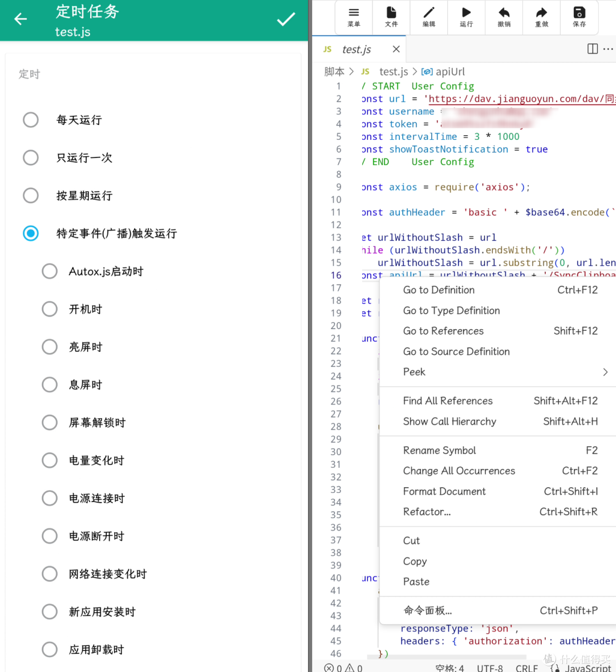The image size is (616, 672).
Task: Change language mode via JavaScript status item
Action: (587, 667)
